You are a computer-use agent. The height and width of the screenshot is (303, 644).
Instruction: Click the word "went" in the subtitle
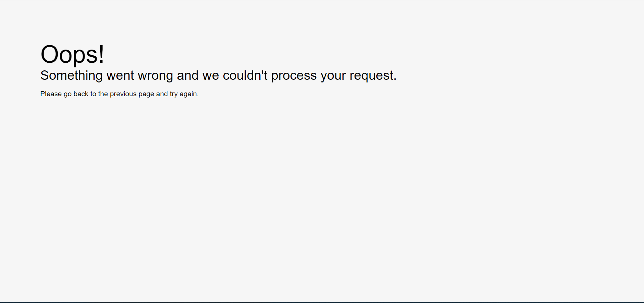tap(120, 76)
